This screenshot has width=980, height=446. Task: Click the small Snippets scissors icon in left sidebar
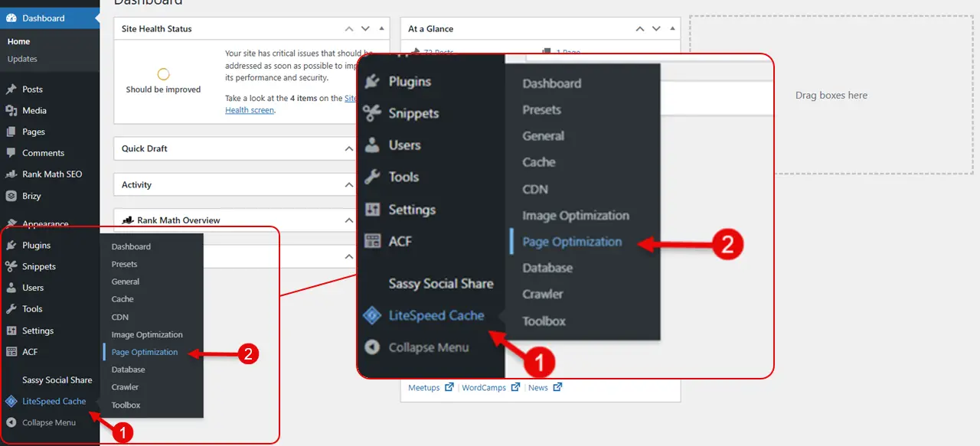click(x=11, y=267)
